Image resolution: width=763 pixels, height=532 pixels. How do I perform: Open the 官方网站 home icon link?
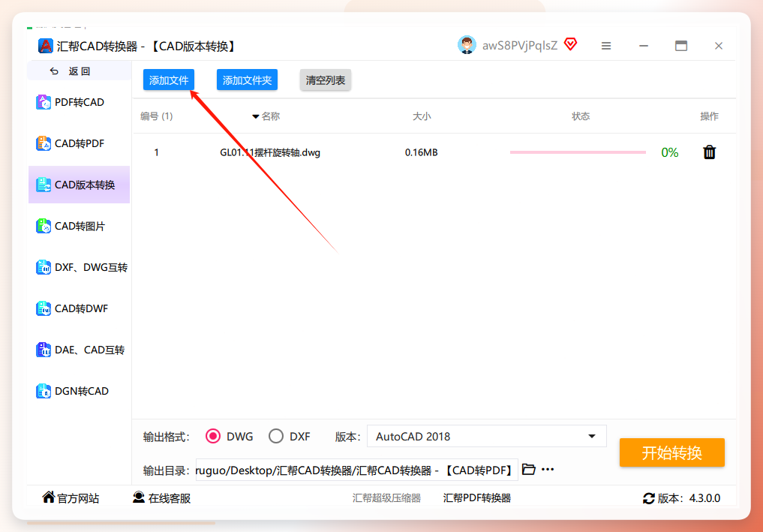pyautogui.click(x=49, y=497)
